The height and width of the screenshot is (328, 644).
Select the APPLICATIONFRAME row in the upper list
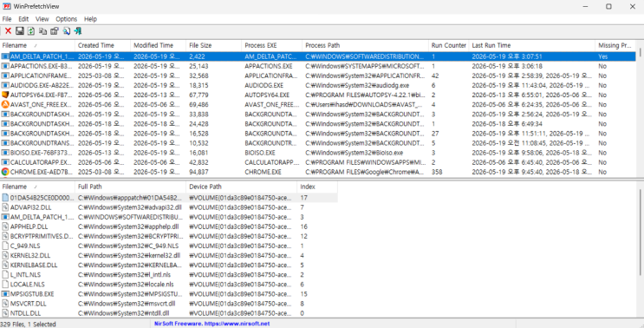click(318, 75)
